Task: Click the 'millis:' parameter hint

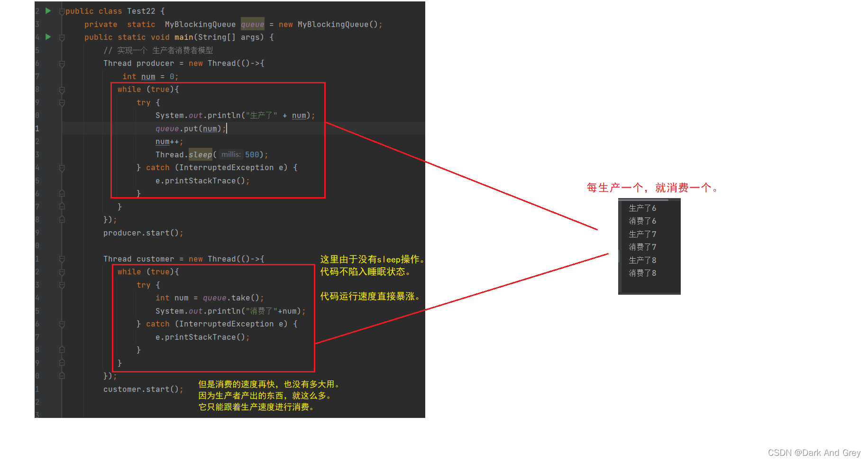Action: click(x=231, y=154)
